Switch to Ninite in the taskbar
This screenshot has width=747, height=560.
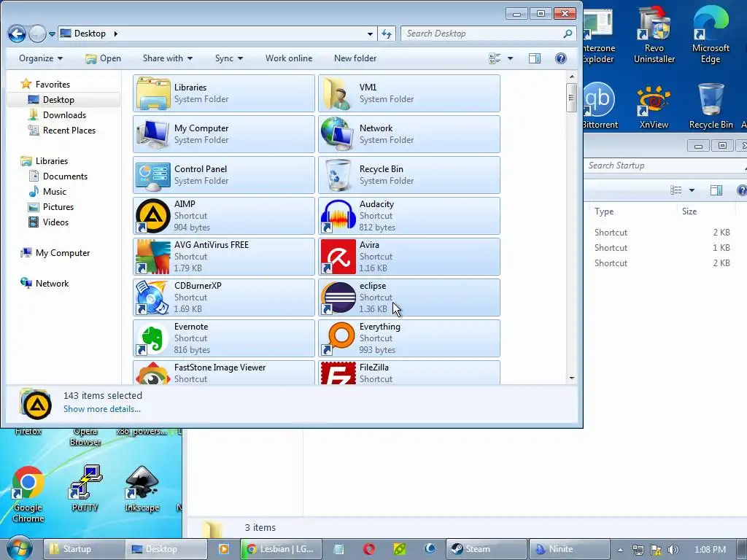click(x=569, y=549)
